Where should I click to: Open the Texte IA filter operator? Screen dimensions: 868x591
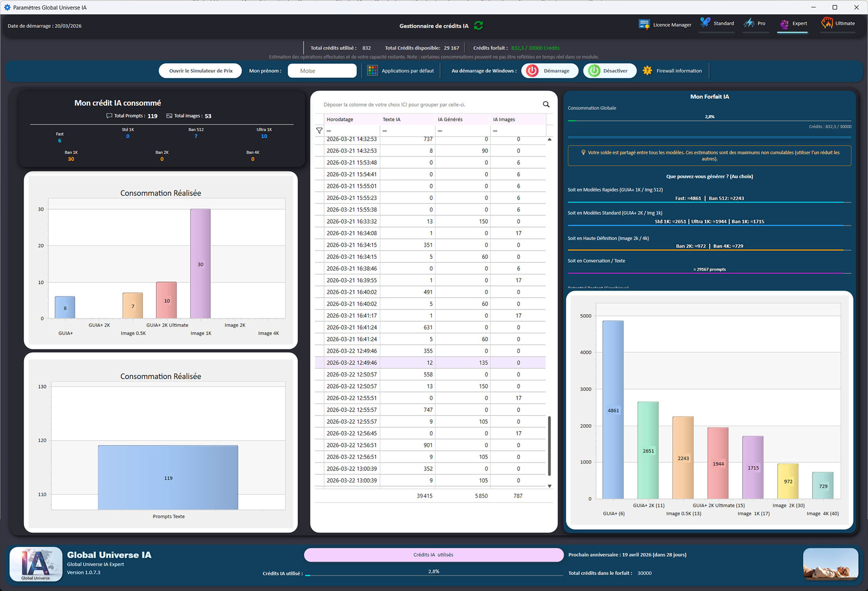point(385,131)
